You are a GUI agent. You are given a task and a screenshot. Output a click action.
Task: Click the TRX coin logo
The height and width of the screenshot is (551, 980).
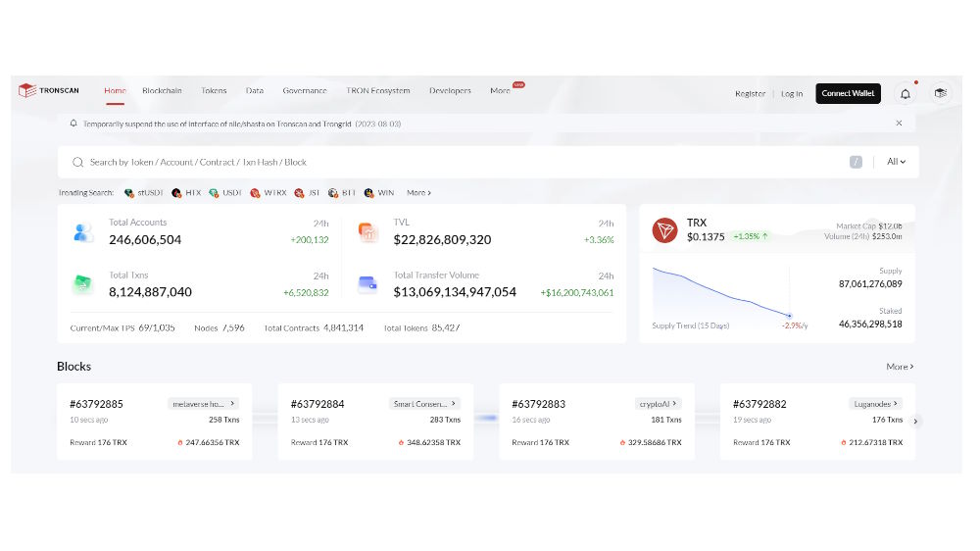[x=664, y=230]
